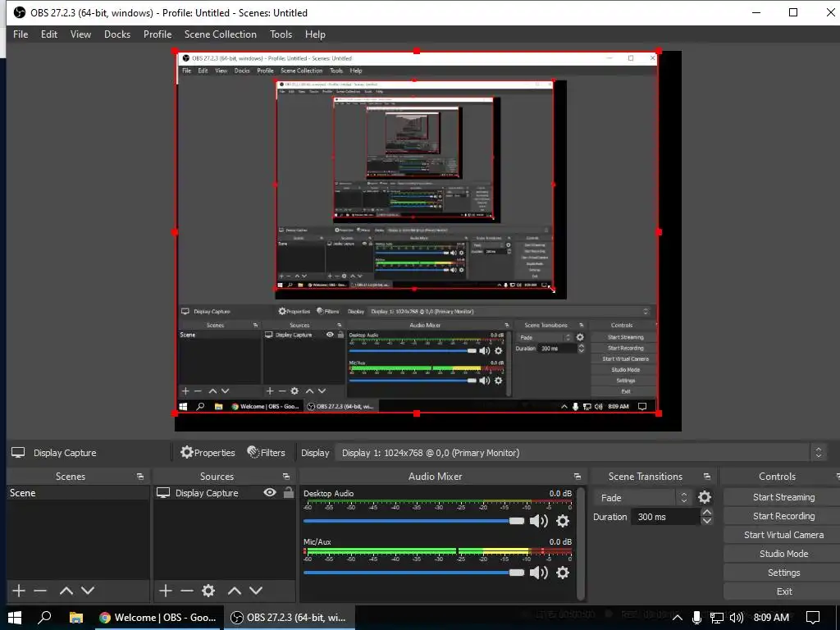Open the Help menu
840x630 pixels.
pos(315,34)
